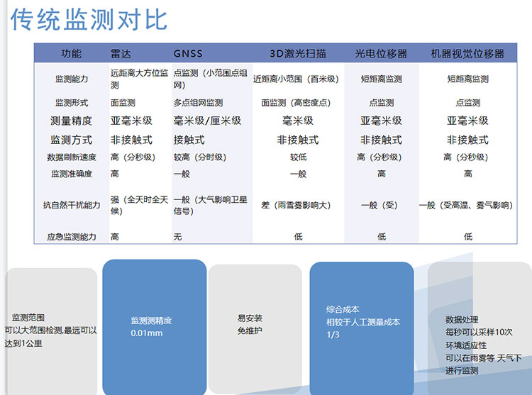Click the 差（雨雪雾影响大）cell
The width and height of the screenshot is (532, 395).
tap(297, 206)
